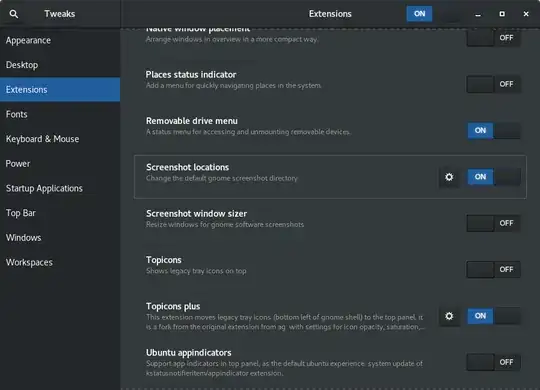Screen dimensions: 540x390
Task: Enable Ubuntu appindicators extension
Action: coord(494,362)
